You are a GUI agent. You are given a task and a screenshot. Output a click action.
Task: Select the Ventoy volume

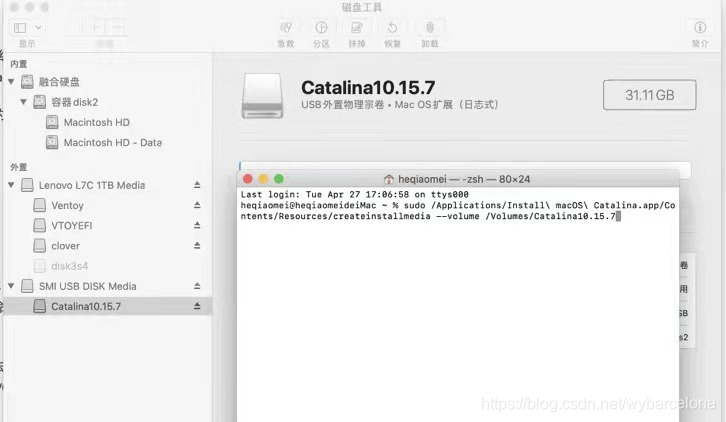(x=68, y=206)
